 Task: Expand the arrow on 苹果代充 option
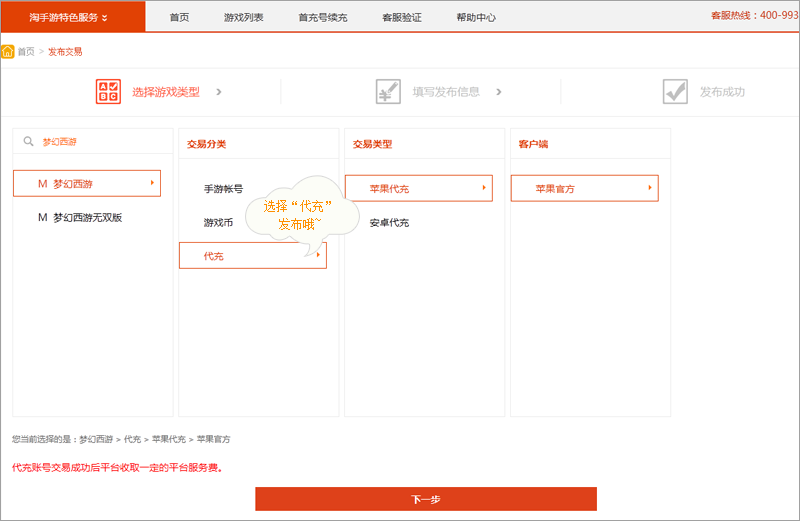[x=484, y=188]
